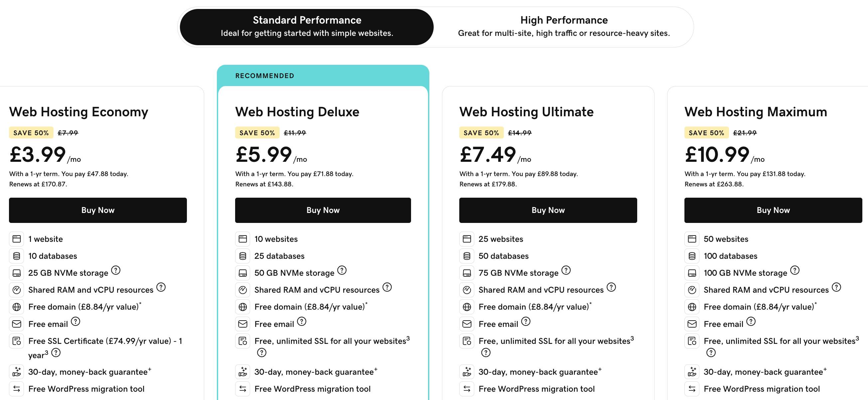The height and width of the screenshot is (400, 868).
Task: Click help icon beside 50 GB NVMe storage
Action: tap(342, 270)
